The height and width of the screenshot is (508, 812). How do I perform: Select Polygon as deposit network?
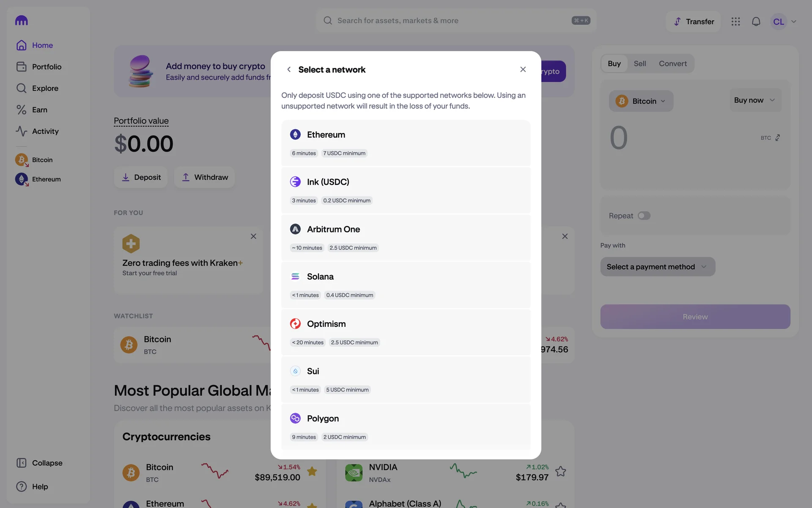coord(406,427)
